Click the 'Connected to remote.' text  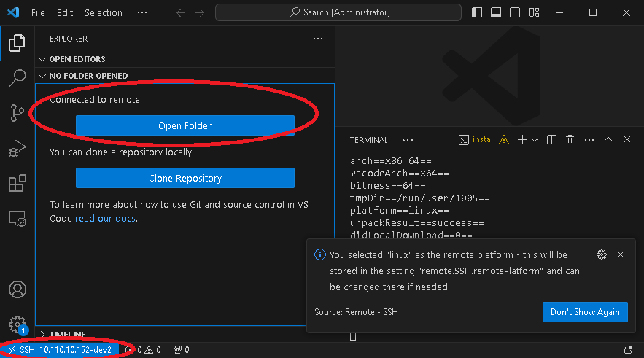coord(96,100)
